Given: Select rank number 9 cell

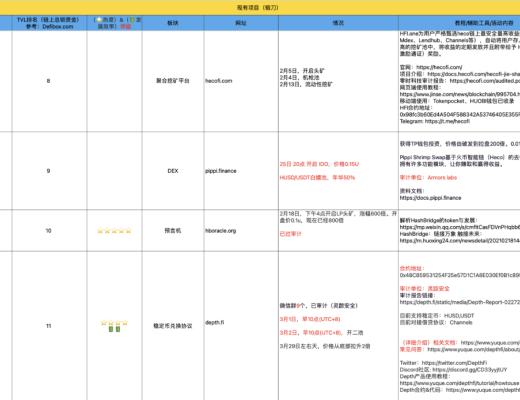Looking at the screenshot, I should pyautogui.click(x=49, y=171).
